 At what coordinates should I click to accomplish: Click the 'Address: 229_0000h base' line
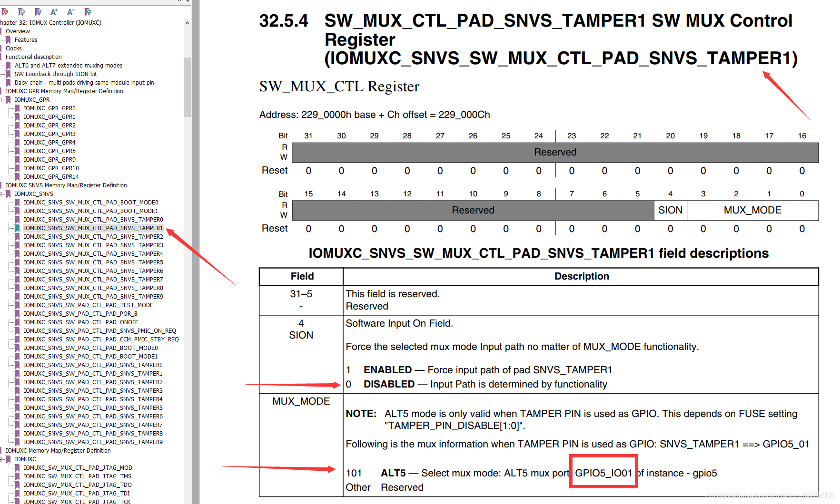pos(375,115)
